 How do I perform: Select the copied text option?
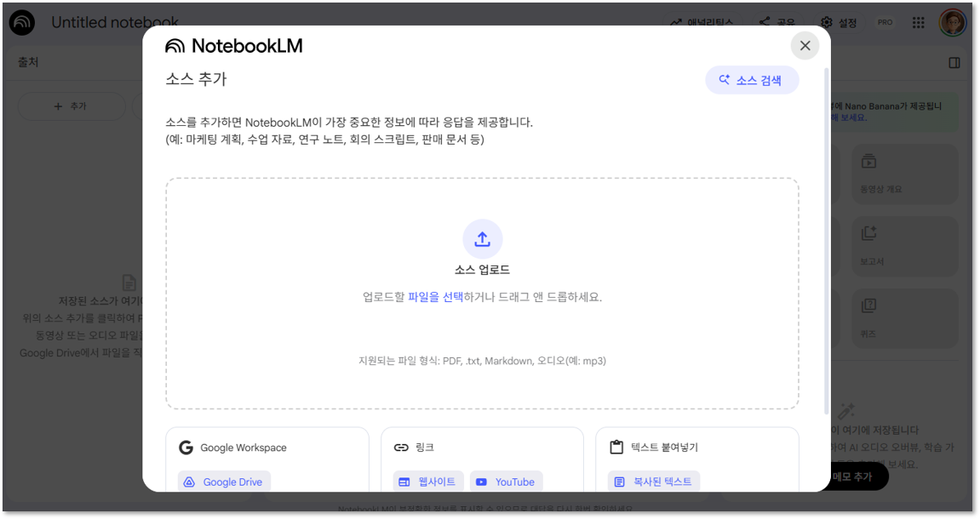click(654, 482)
